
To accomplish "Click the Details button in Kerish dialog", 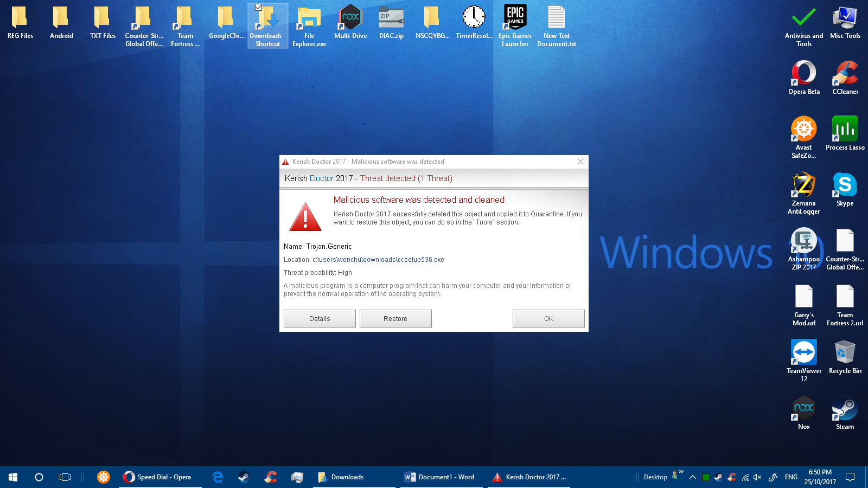I will (320, 318).
